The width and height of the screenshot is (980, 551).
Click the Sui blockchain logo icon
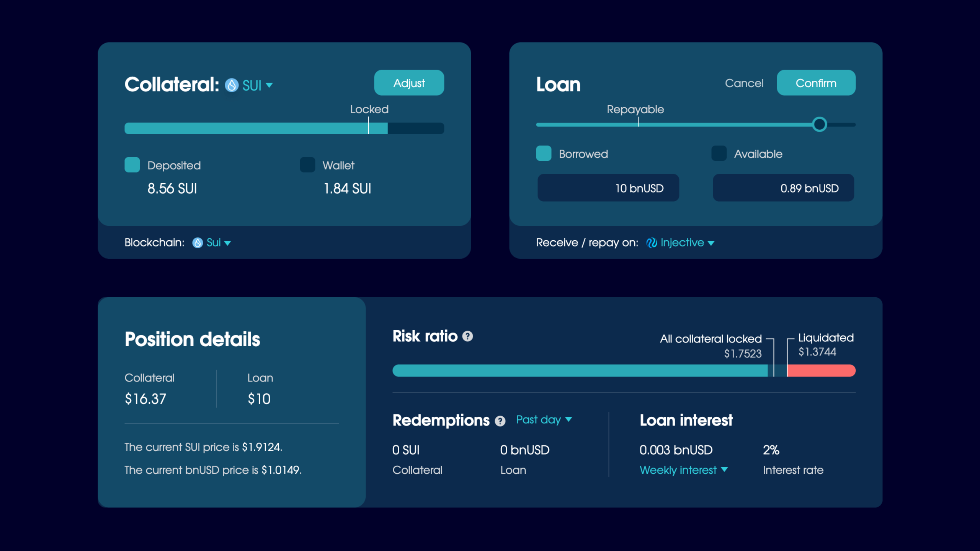coord(198,243)
